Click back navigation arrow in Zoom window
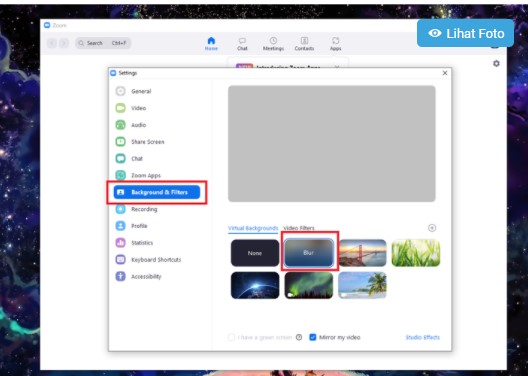The image size is (528, 376). [x=52, y=43]
